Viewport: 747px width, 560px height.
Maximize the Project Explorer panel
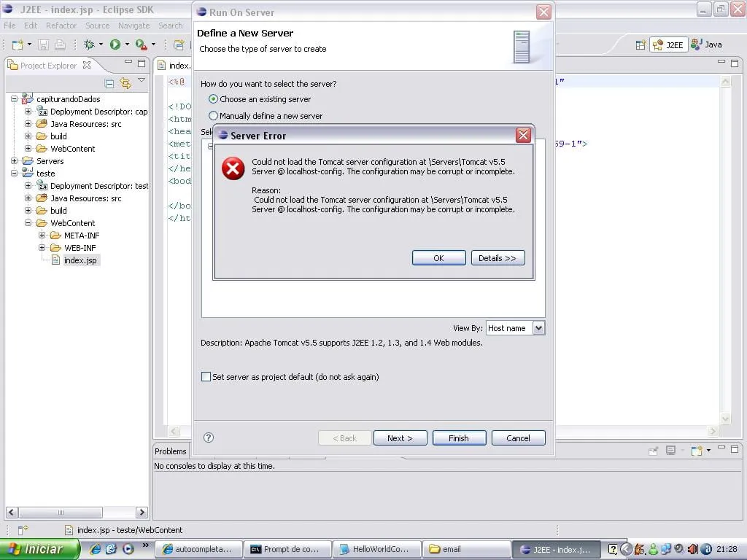point(142,63)
